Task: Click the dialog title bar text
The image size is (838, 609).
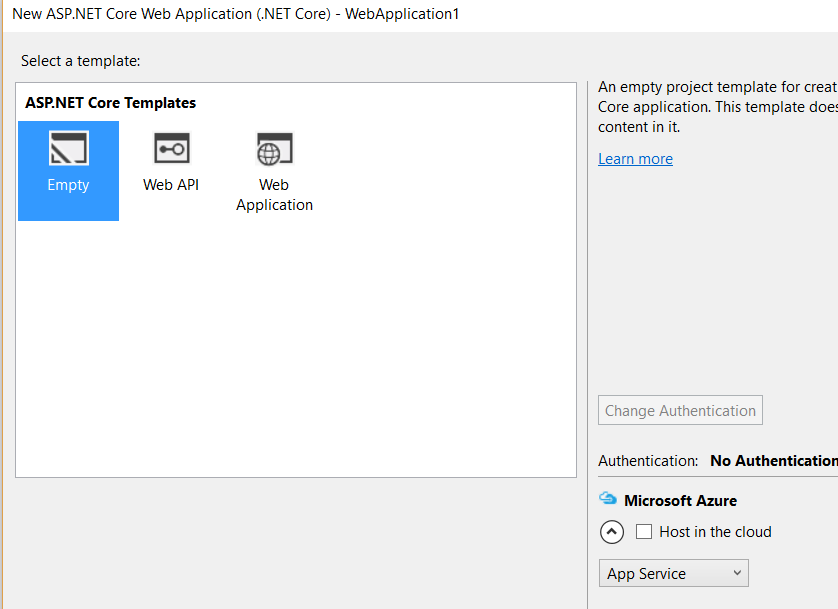Action: pos(236,14)
